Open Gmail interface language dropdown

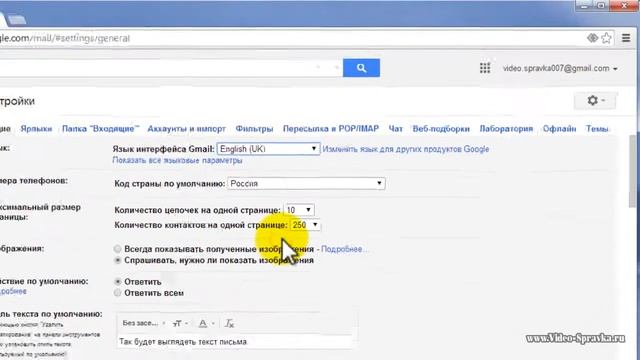268,149
